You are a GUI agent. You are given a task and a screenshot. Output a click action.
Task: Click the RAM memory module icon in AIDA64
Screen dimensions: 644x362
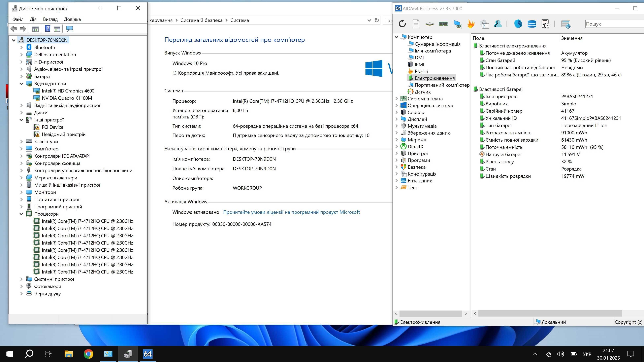[x=443, y=24]
